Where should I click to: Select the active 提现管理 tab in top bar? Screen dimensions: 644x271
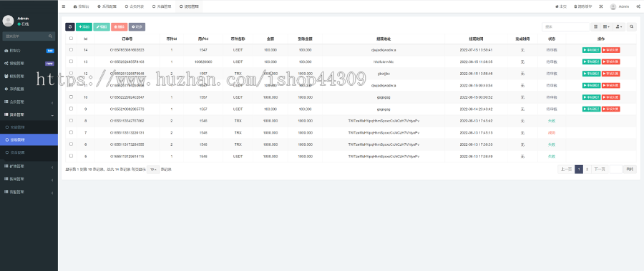coord(188,6)
